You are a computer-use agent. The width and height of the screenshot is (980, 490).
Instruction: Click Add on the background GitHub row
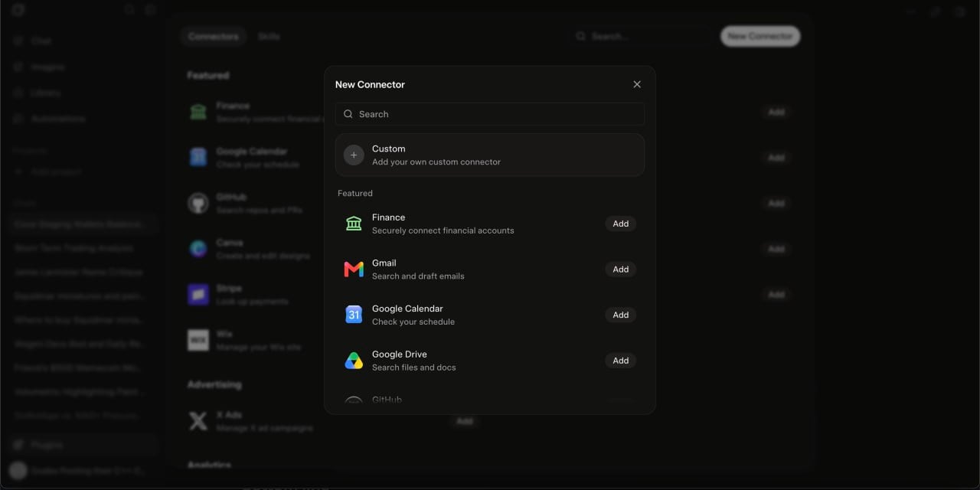(x=776, y=203)
